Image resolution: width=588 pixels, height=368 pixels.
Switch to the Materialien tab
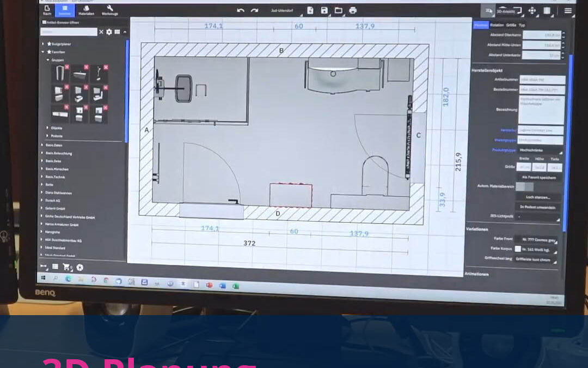[x=86, y=10]
